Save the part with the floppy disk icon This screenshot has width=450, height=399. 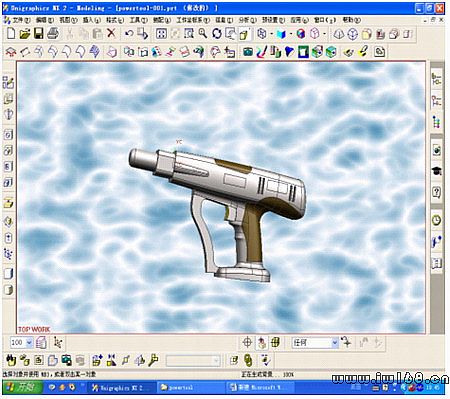click(39, 33)
